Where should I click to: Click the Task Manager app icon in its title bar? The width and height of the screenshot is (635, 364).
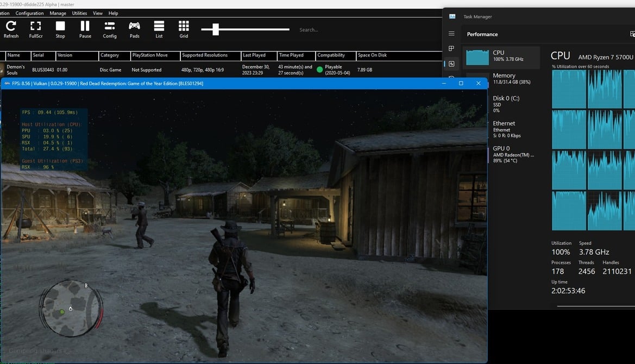click(x=452, y=17)
